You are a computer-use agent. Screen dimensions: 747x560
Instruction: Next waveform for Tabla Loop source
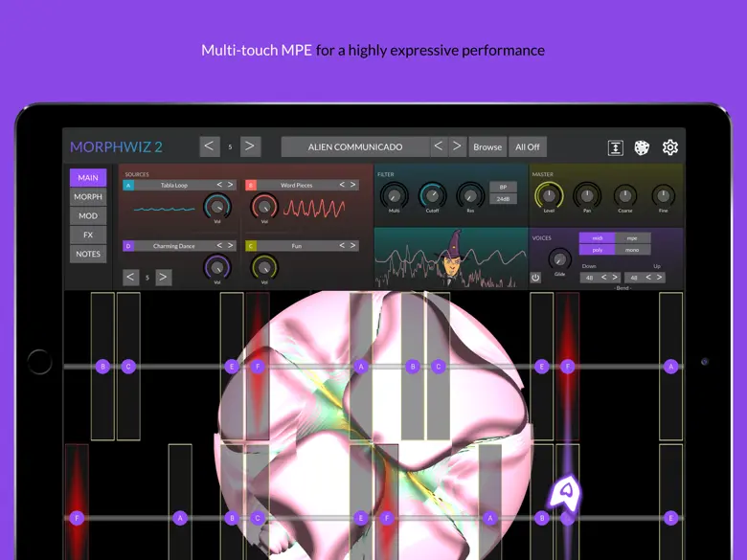pos(230,185)
